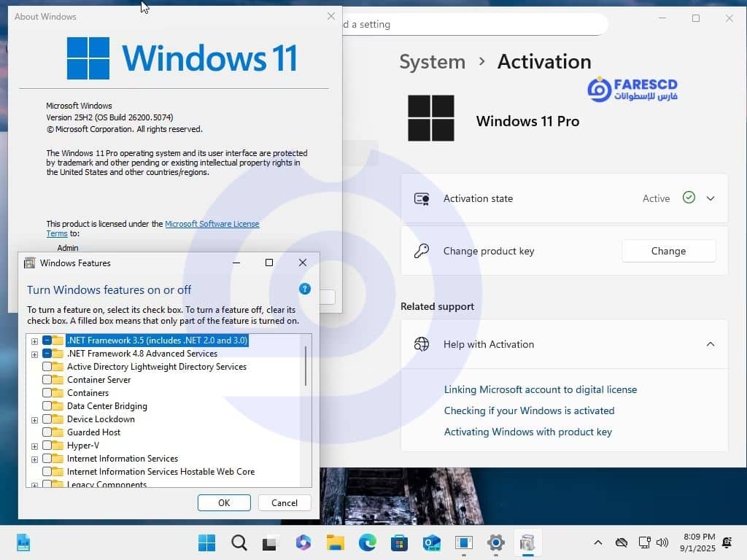Open the Start menu on taskbar
This screenshot has height=560, width=747.
pyautogui.click(x=206, y=542)
